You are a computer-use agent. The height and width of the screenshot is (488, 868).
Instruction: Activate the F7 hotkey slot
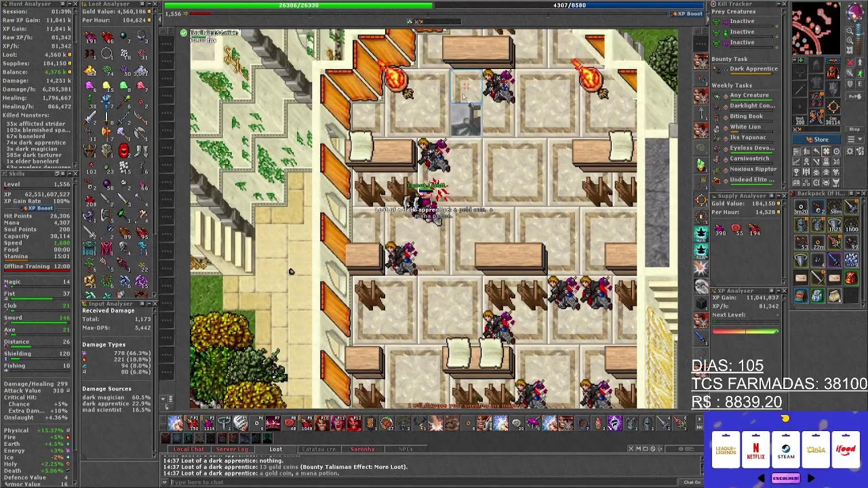pyautogui.click(x=273, y=424)
